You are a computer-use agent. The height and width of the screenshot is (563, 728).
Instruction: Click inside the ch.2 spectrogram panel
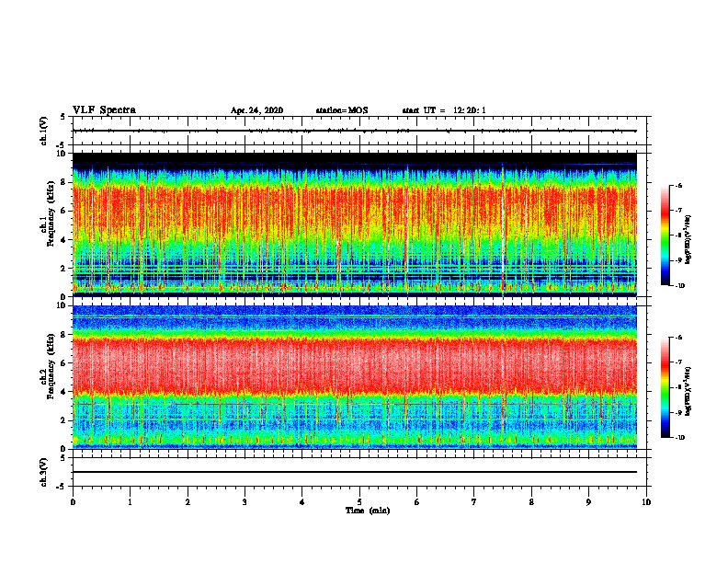pos(354,377)
